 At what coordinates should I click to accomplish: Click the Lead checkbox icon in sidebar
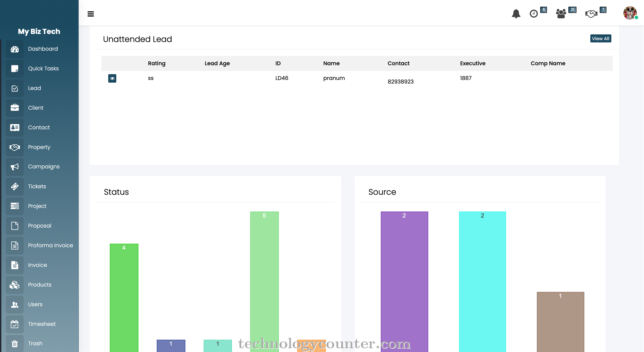(x=15, y=88)
